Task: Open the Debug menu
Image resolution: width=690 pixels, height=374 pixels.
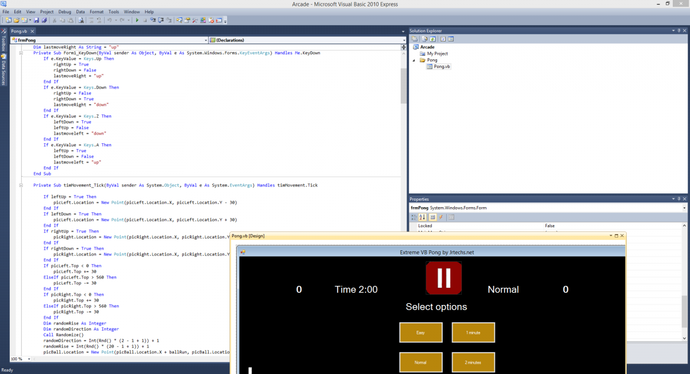Action: point(65,12)
